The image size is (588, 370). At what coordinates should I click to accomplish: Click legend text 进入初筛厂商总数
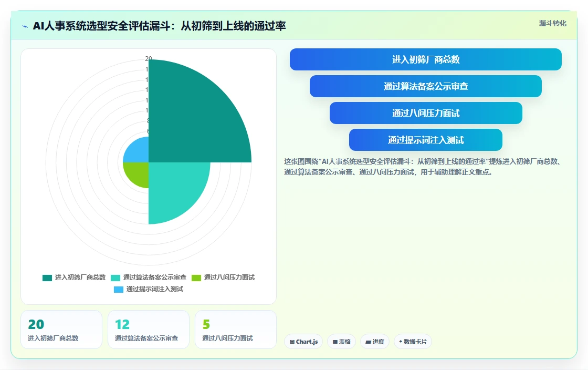point(80,277)
